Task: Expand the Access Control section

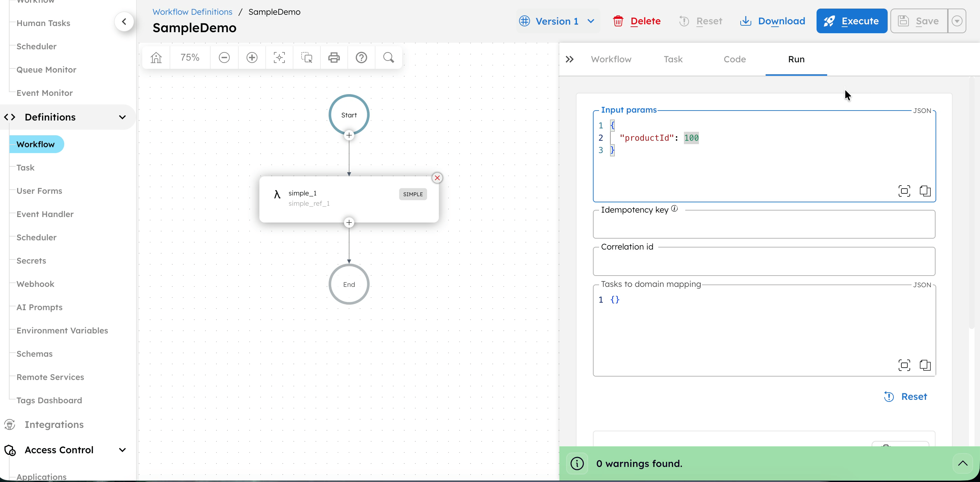Action: [x=122, y=449]
